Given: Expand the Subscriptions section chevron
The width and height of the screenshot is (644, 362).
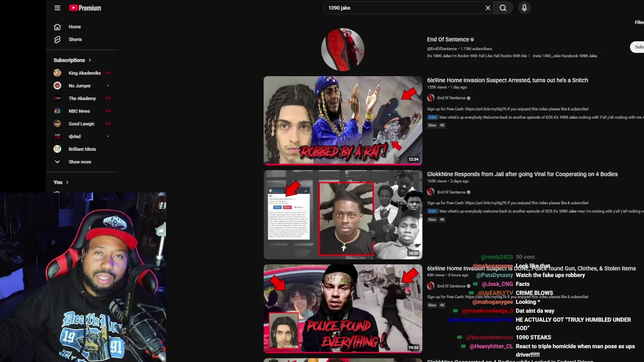Looking at the screenshot, I should [90, 60].
